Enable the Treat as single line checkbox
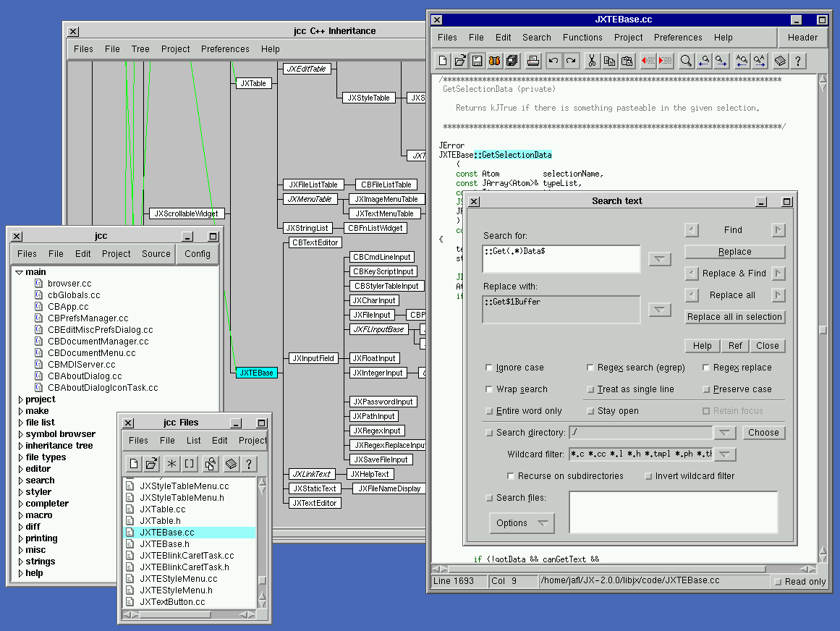 click(x=590, y=389)
